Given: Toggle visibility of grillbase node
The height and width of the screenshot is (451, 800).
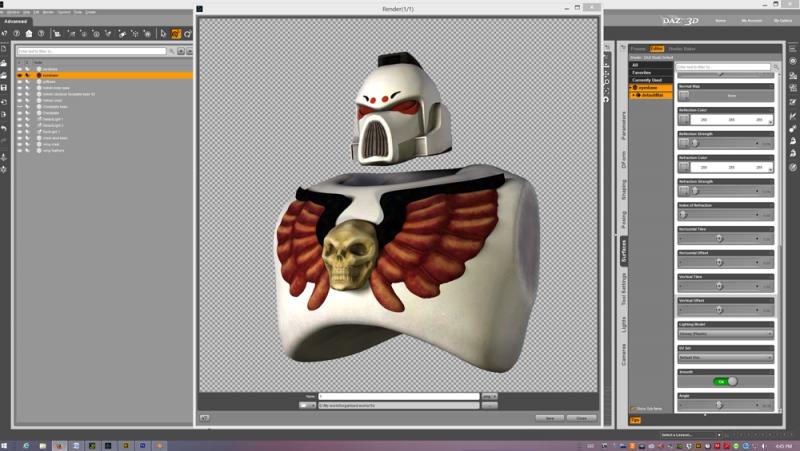Looking at the screenshot, I should 20,82.
